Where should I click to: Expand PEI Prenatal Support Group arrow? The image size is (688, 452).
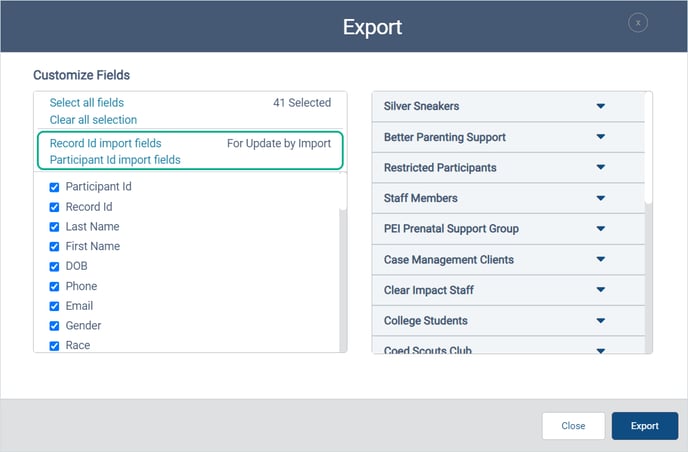click(x=601, y=229)
